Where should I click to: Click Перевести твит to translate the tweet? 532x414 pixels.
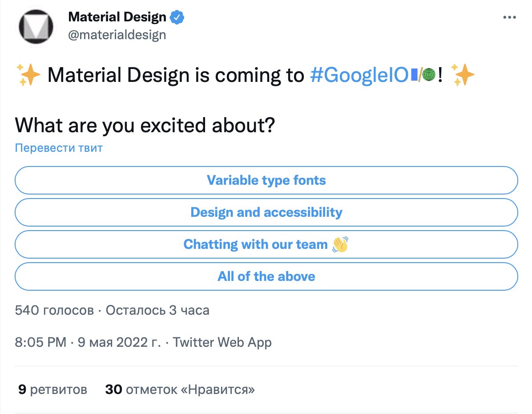pyautogui.click(x=59, y=148)
